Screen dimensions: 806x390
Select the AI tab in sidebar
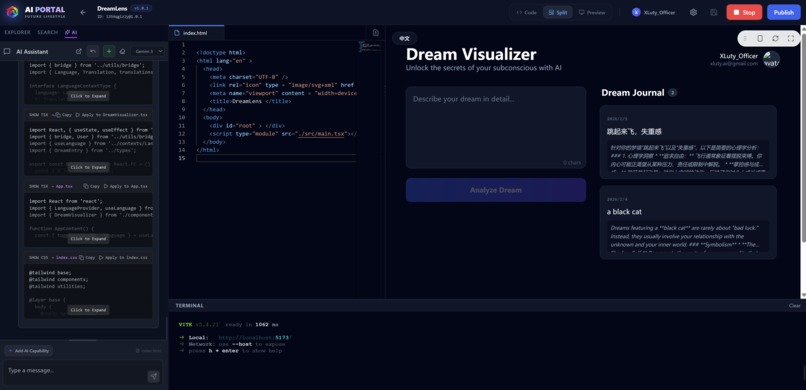pos(71,32)
